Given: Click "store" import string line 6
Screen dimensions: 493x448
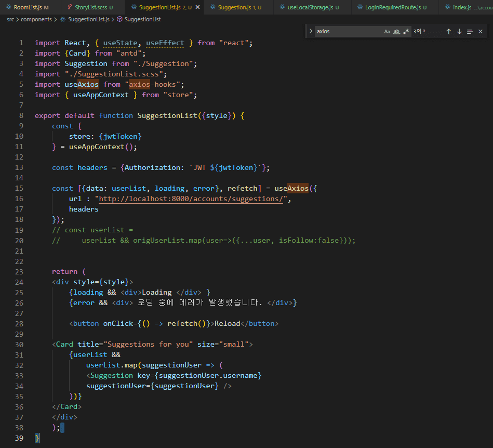Looking at the screenshot, I should pos(178,95).
